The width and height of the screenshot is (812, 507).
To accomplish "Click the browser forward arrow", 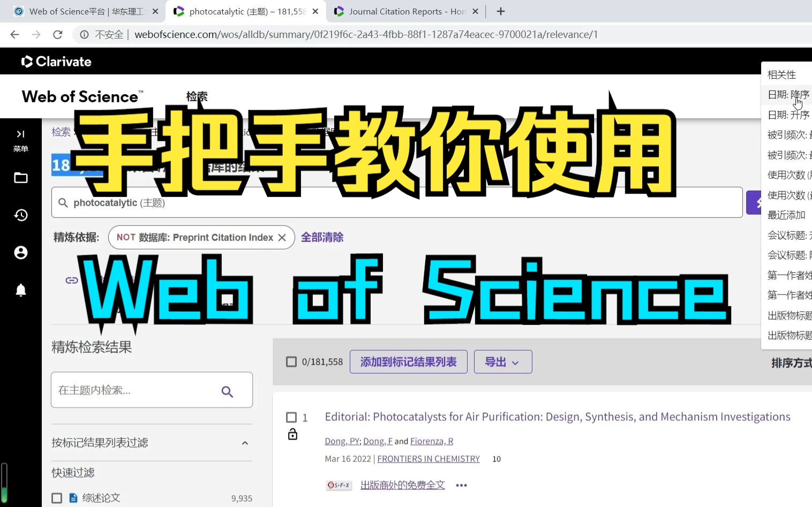I will (36, 35).
